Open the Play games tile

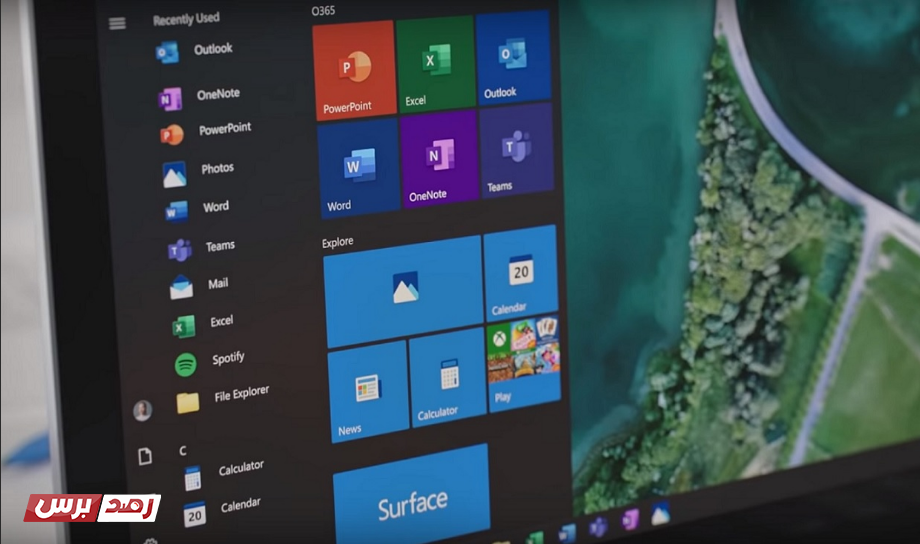click(524, 364)
